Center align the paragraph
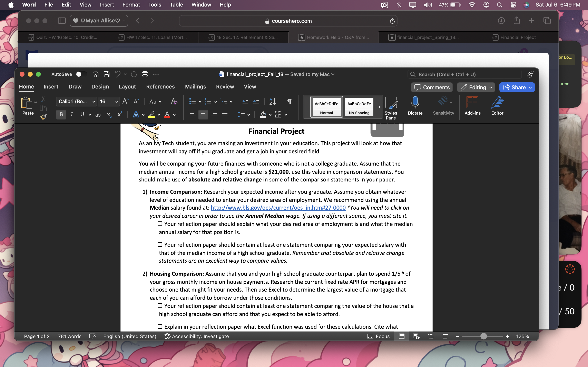588x367 pixels. click(203, 115)
